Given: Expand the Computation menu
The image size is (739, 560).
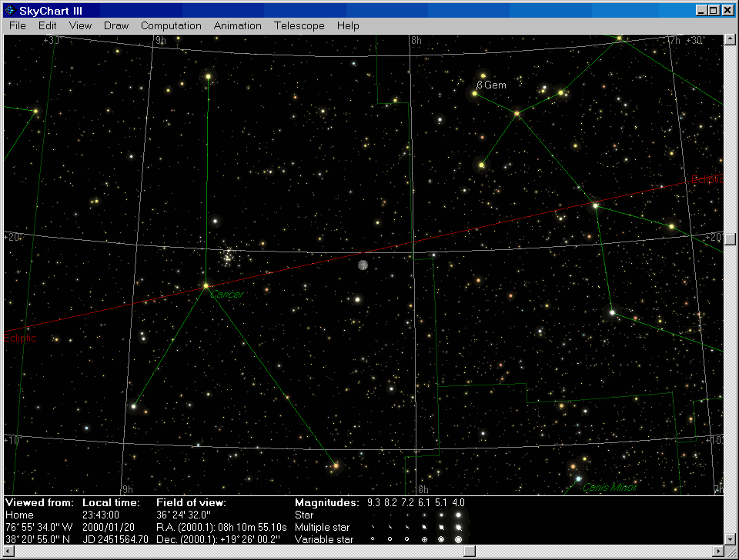Looking at the screenshot, I should tap(171, 25).
